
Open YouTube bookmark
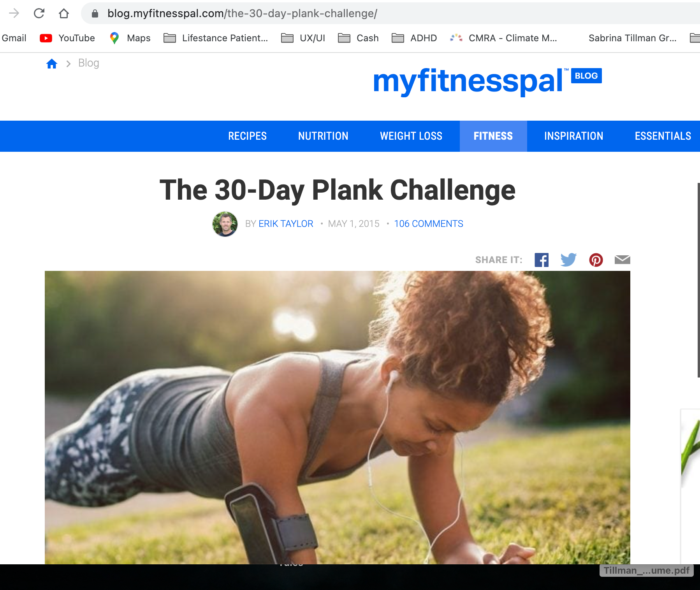pyautogui.click(x=67, y=38)
